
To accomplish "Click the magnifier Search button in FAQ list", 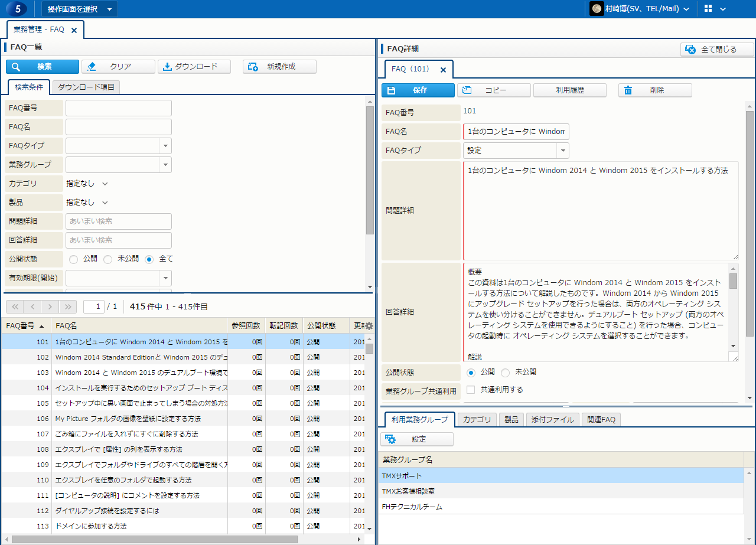I will click(43, 67).
